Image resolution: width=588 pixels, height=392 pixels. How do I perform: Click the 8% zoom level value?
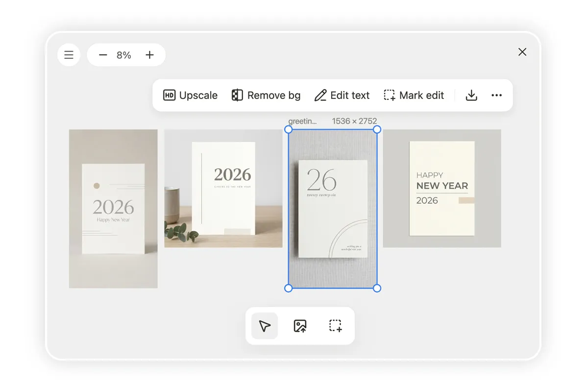click(124, 55)
